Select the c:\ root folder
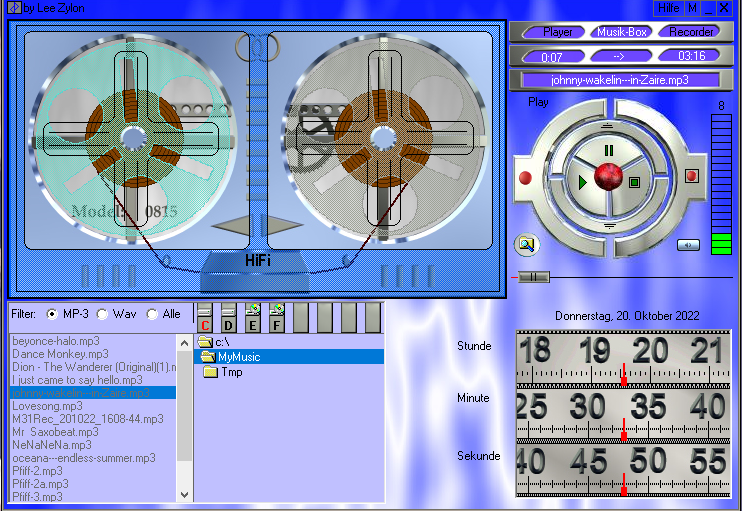Screen dimensions: 742x511 pyautogui.click(x=221, y=342)
